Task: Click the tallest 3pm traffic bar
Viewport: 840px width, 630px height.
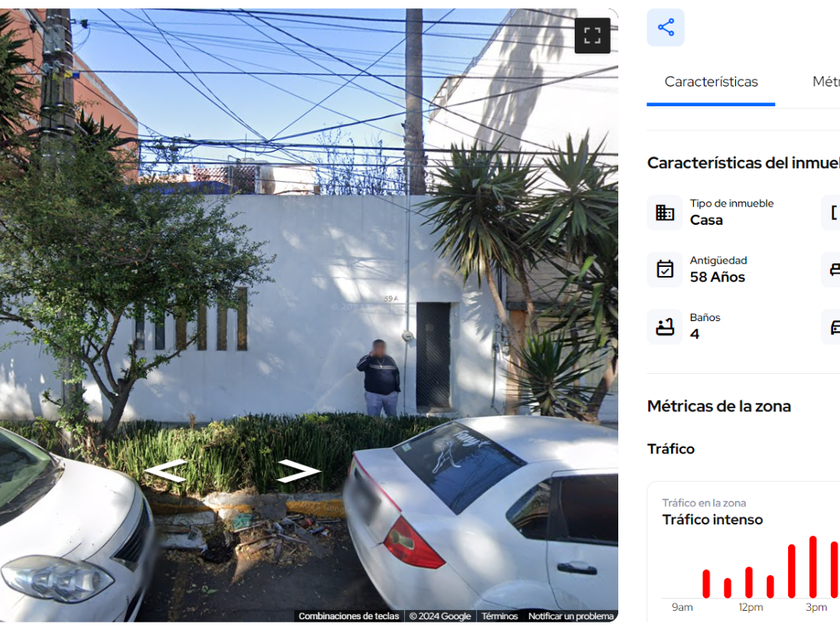Action: coord(813,567)
